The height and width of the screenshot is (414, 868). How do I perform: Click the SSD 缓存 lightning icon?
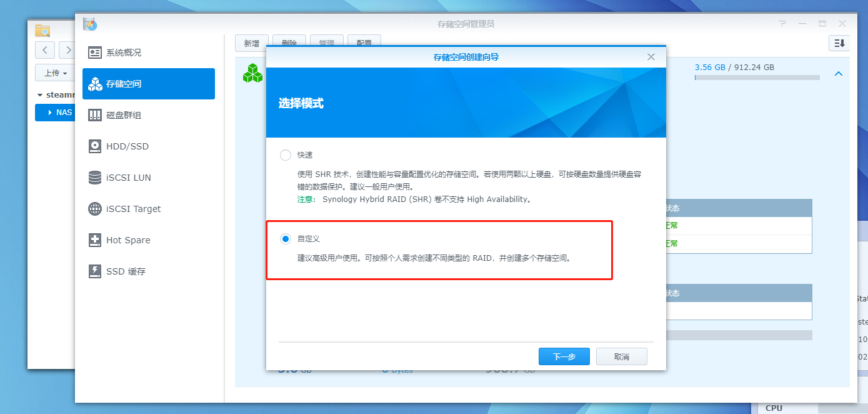(x=95, y=271)
